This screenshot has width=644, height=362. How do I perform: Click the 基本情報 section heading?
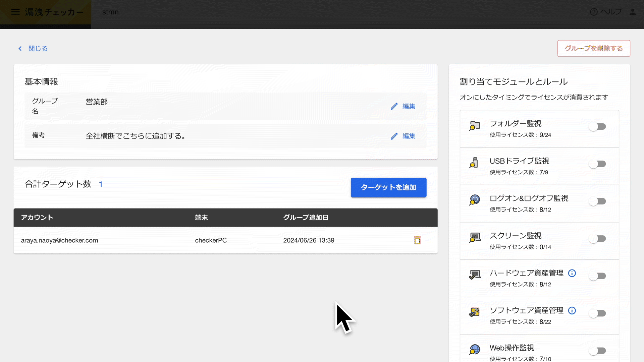click(41, 82)
